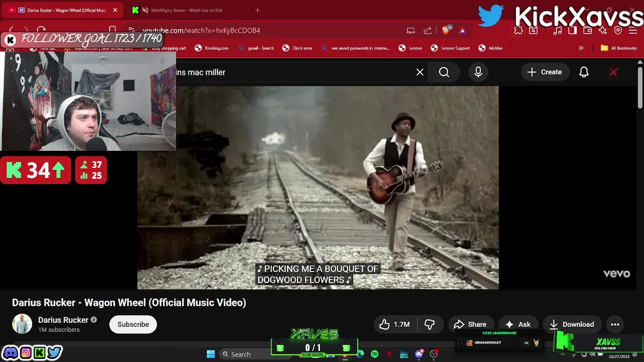Open Brave Rewards triangle icon
Viewport: 644px width, 362px height.
click(x=462, y=31)
